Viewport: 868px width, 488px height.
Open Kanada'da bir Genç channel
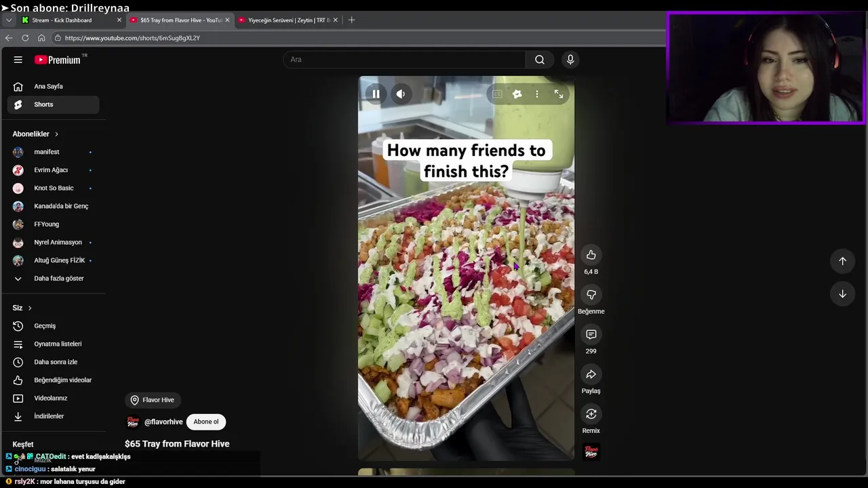tap(54, 206)
